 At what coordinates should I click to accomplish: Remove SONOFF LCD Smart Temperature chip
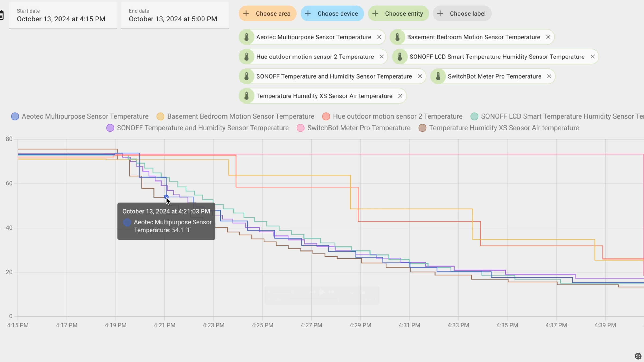click(592, 57)
